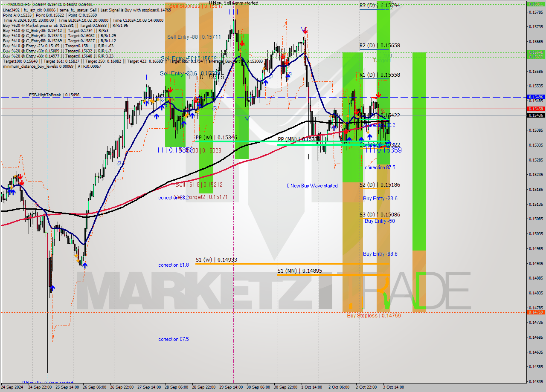The width and height of the screenshot is (546, 392).
Task: Select the '0 New Buy Wave started' label mid-chart
Action: click(x=312, y=186)
